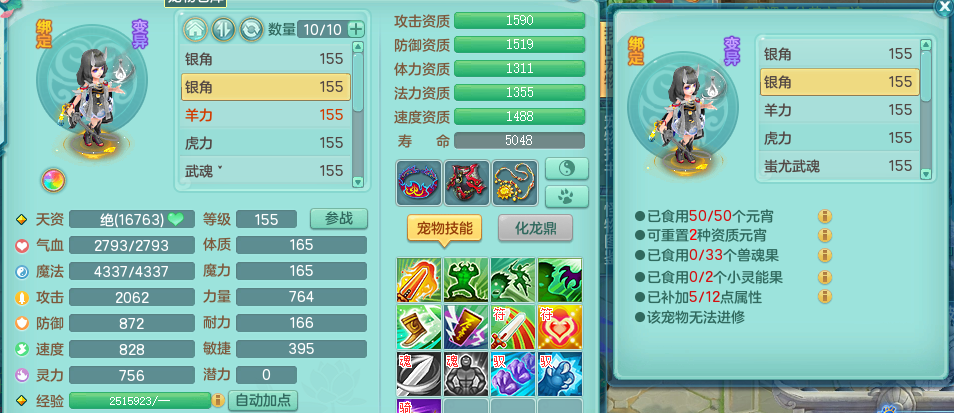Select the flaming sword skill icon
The width and height of the screenshot is (954, 413).
(x=419, y=280)
